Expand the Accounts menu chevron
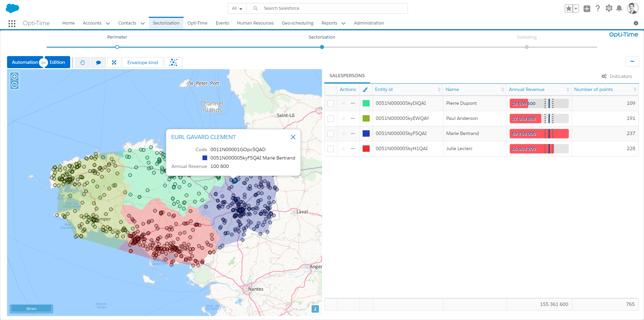644x320 pixels. [108, 23]
